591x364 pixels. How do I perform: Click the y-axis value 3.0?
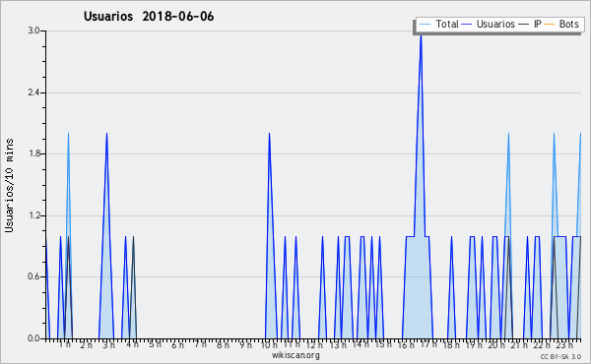coord(33,30)
